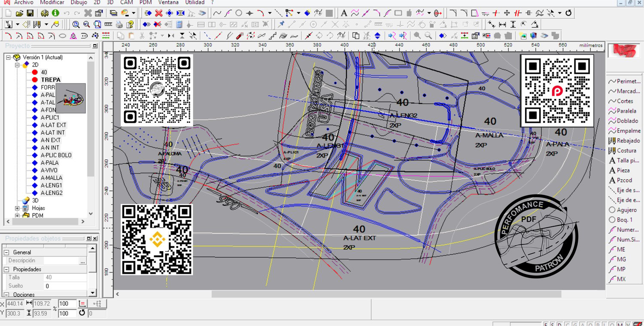Viewport: 644px width, 326px height.
Task: Click the New document icon
Action: tap(9, 13)
